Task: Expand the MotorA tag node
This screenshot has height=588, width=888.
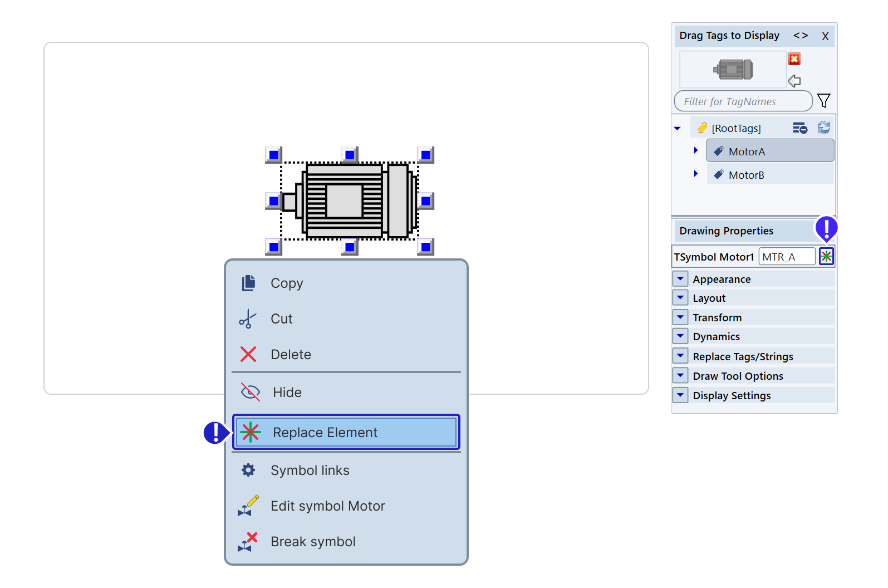Action: 696,150
